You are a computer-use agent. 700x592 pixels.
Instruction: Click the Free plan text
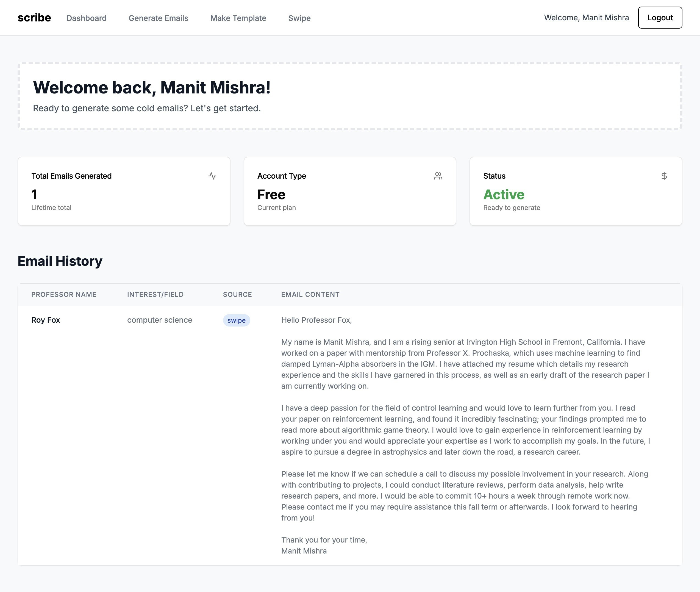tap(271, 195)
